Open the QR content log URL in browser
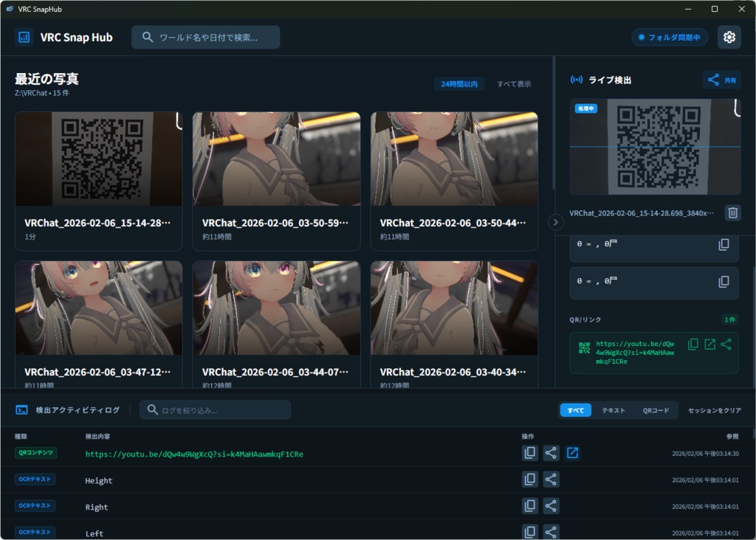756x540 pixels. pyautogui.click(x=572, y=453)
